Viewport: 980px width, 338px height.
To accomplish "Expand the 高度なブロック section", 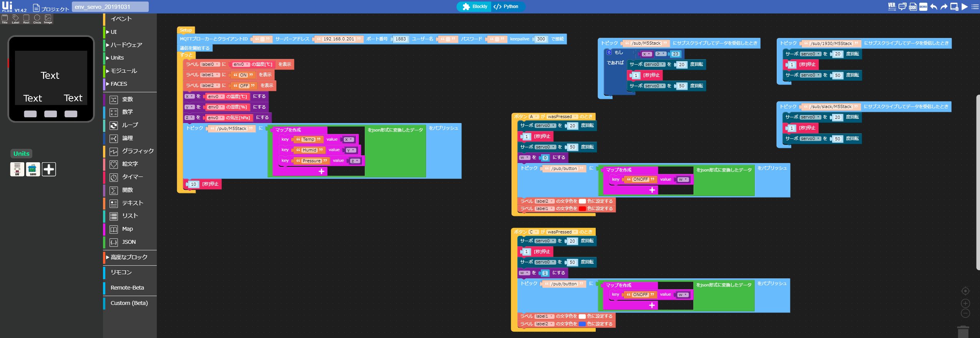I will coord(129,257).
